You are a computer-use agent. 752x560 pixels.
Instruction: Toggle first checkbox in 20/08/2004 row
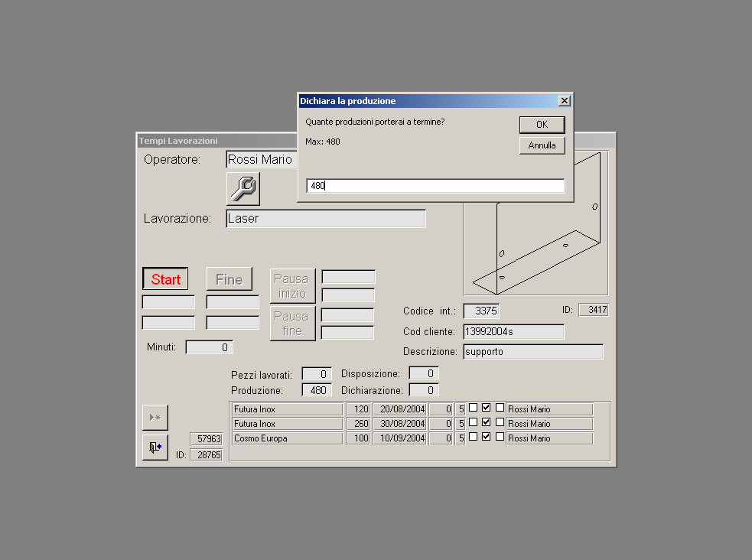point(473,408)
